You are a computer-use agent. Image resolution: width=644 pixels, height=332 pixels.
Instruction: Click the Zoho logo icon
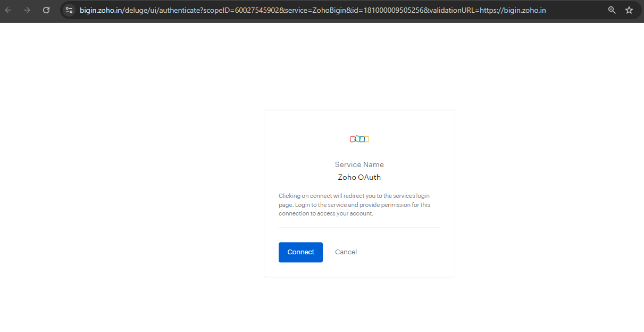[359, 139]
